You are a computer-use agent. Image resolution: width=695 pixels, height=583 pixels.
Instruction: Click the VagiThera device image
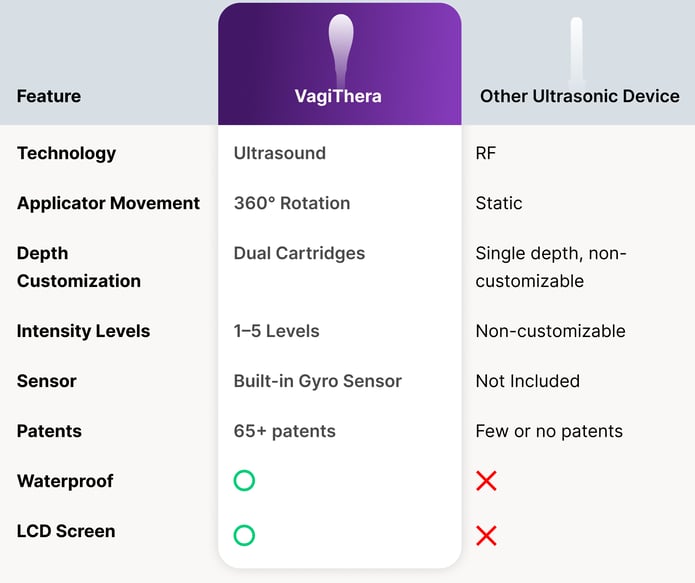tap(341, 50)
